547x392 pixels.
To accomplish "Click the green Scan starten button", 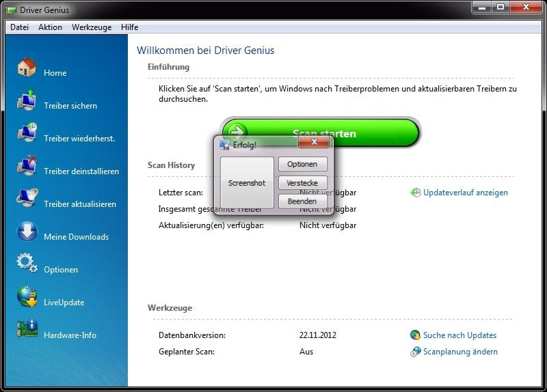I will click(321, 132).
